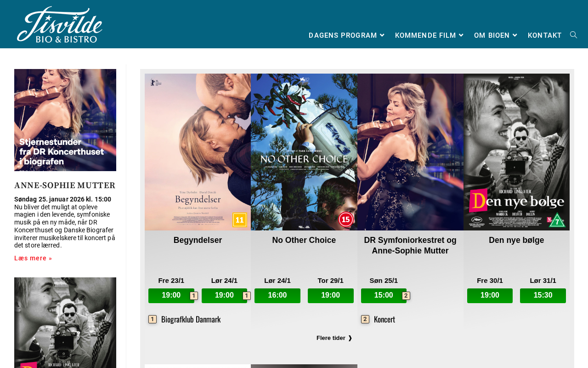Click the Fre 30/1 date label
The image size is (588, 368).
(x=490, y=281)
